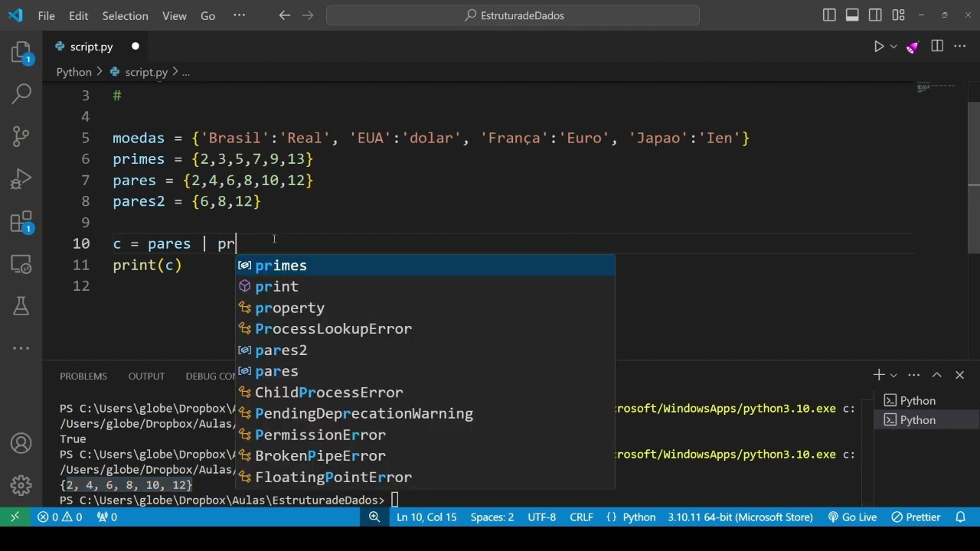Change the CRLF end of line sequence
980x551 pixels.
pos(581,517)
